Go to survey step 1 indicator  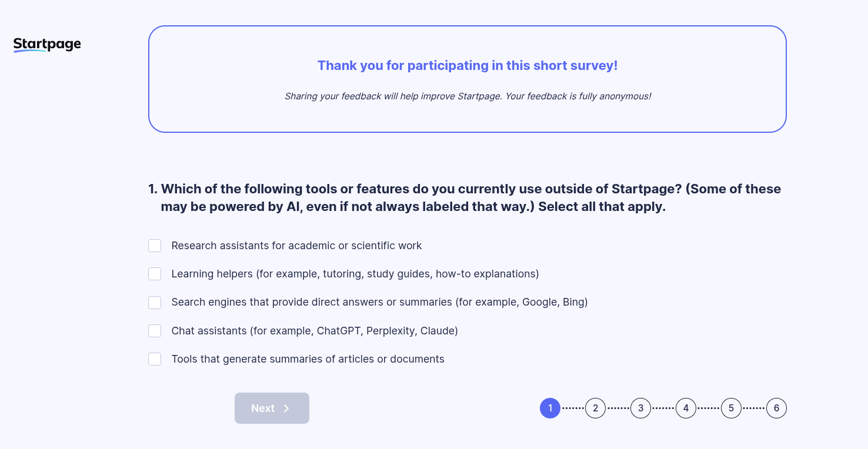(550, 408)
